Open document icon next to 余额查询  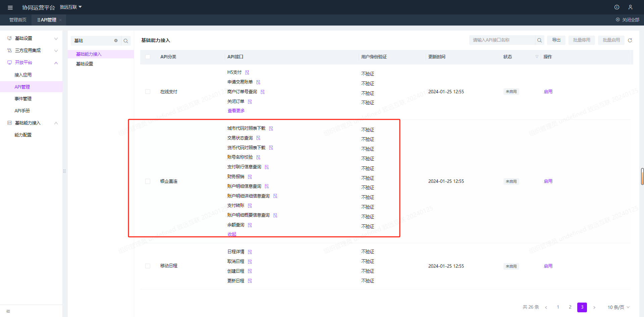click(250, 225)
